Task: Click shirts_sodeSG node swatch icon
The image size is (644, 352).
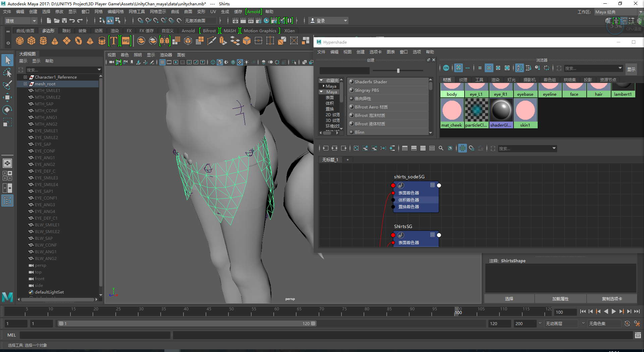Action: 401,185
